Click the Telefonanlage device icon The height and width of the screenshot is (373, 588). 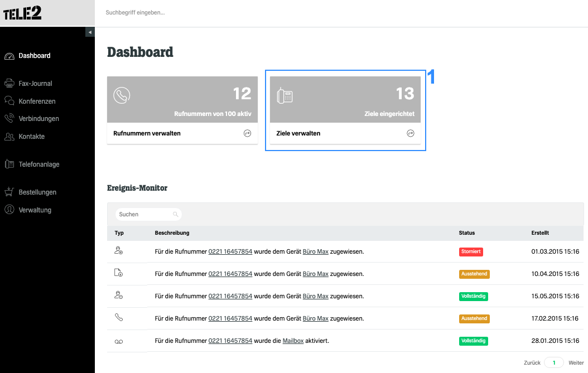click(9, 164)
